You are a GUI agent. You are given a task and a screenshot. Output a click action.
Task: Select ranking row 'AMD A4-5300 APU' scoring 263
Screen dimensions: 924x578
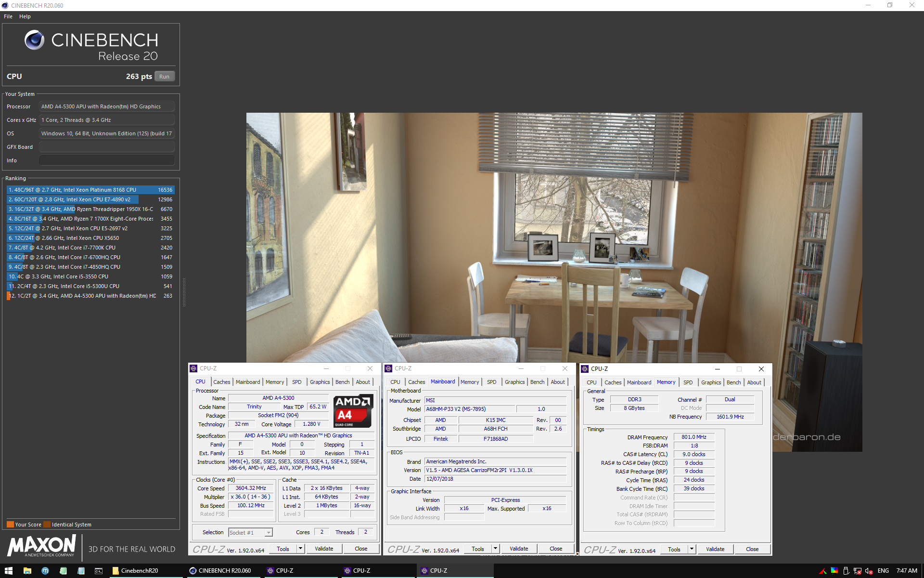coord(90,296)
